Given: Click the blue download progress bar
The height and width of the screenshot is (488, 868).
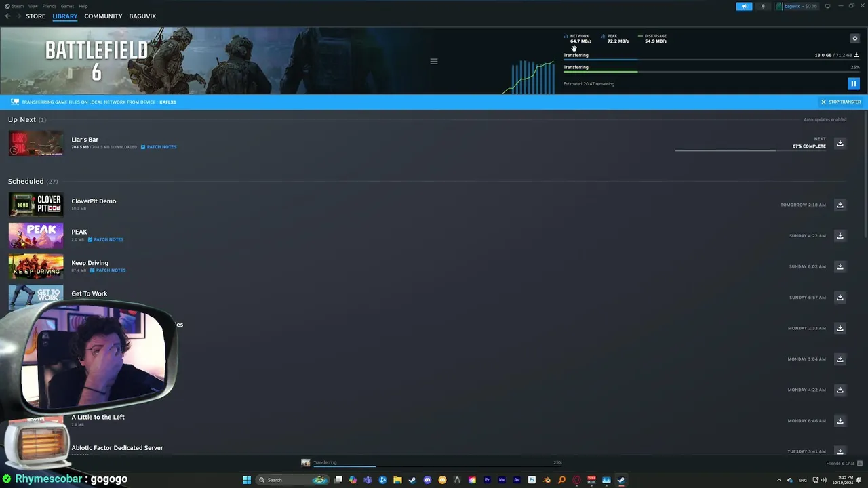Looking at the screenshot, I should tap(711, 60).
